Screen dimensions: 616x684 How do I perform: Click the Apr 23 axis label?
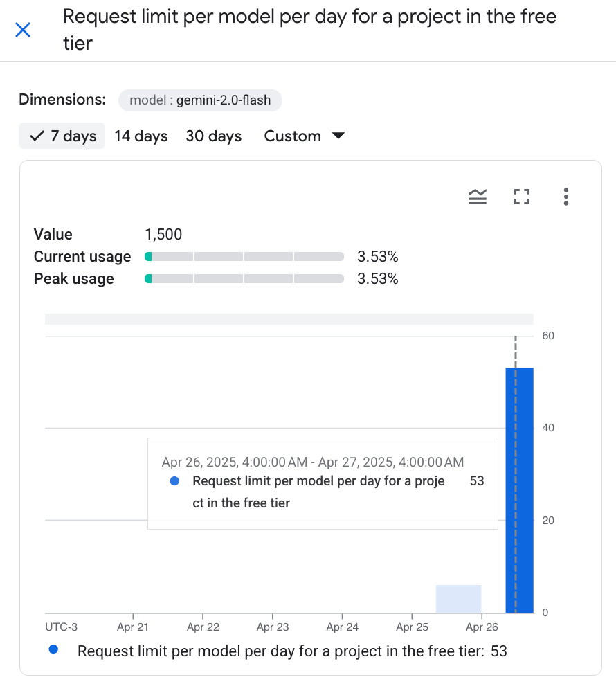point(273,627)
